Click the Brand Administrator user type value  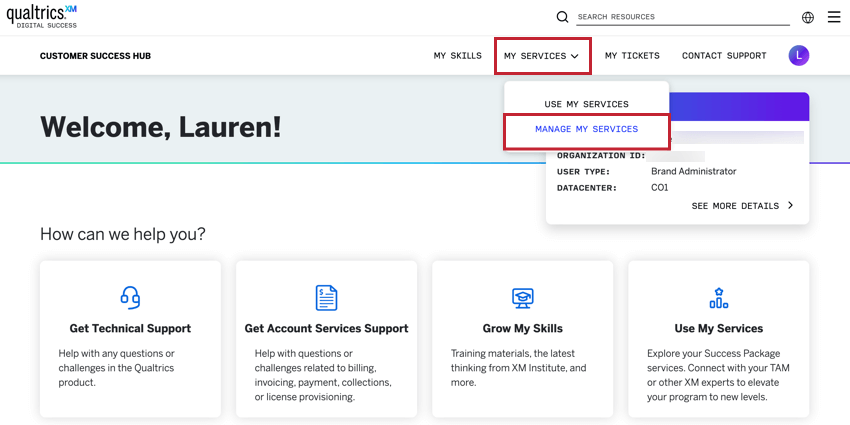pos(693,171)
